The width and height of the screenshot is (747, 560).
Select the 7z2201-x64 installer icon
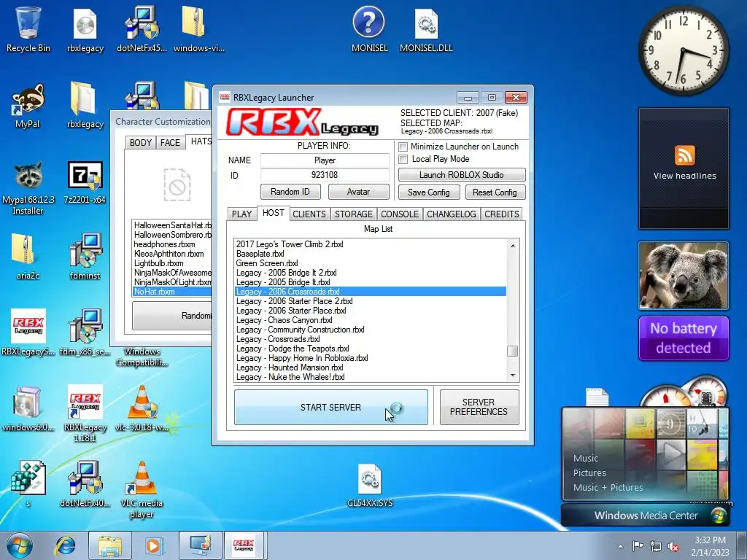coord(85,183)
